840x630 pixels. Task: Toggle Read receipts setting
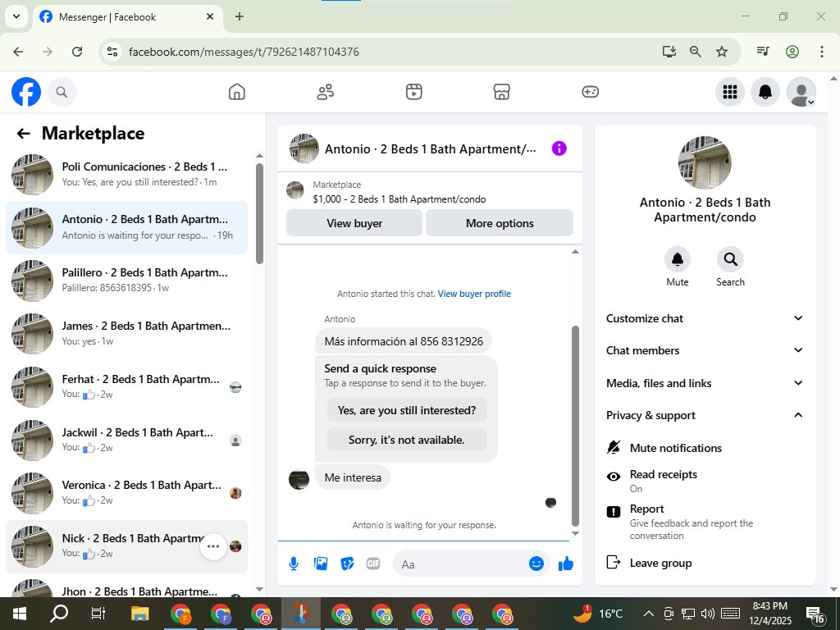pos(705,481)
